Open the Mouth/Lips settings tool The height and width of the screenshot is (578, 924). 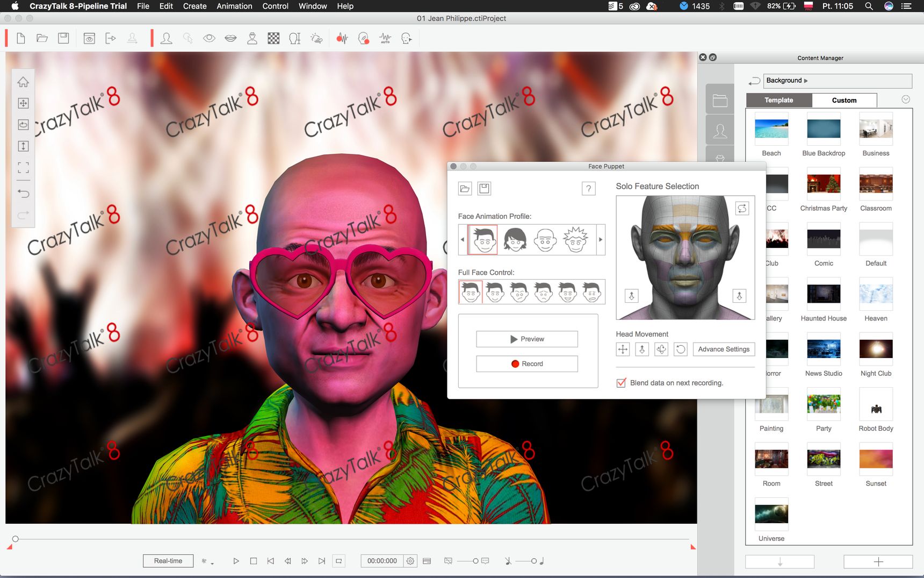(x=230, y=38)
